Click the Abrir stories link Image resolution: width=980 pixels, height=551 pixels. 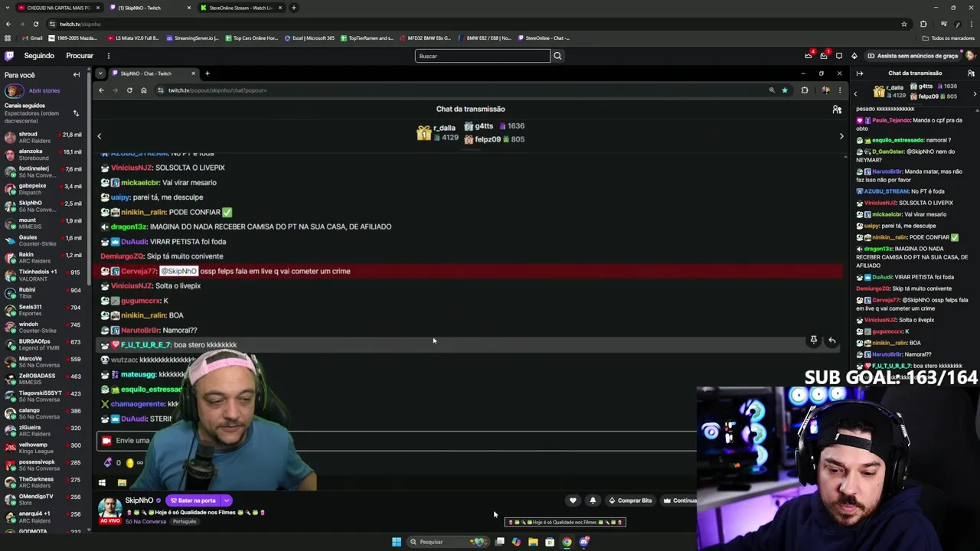tap(44, 90)
